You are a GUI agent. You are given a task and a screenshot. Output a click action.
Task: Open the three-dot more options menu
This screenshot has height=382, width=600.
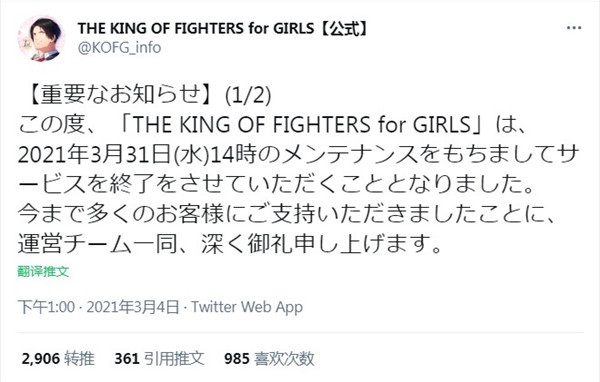(x=574, y=28)
